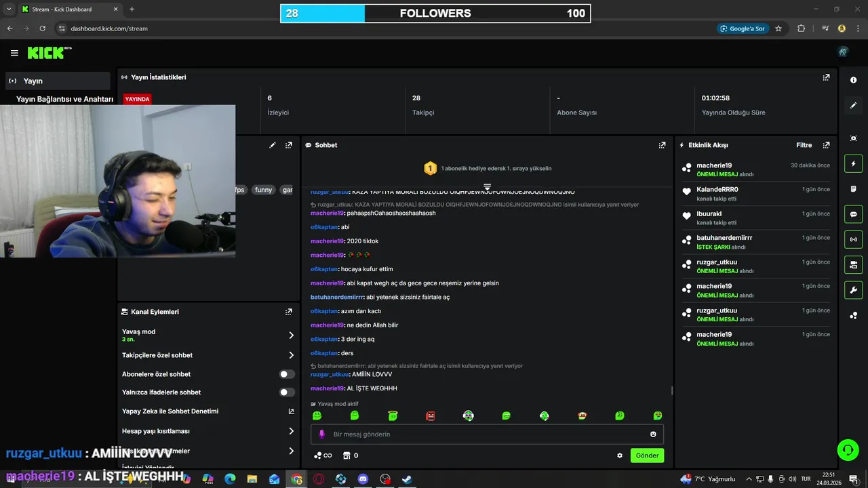Reload the dashboard page
868x488 pixels.
(x=43, y=28)
